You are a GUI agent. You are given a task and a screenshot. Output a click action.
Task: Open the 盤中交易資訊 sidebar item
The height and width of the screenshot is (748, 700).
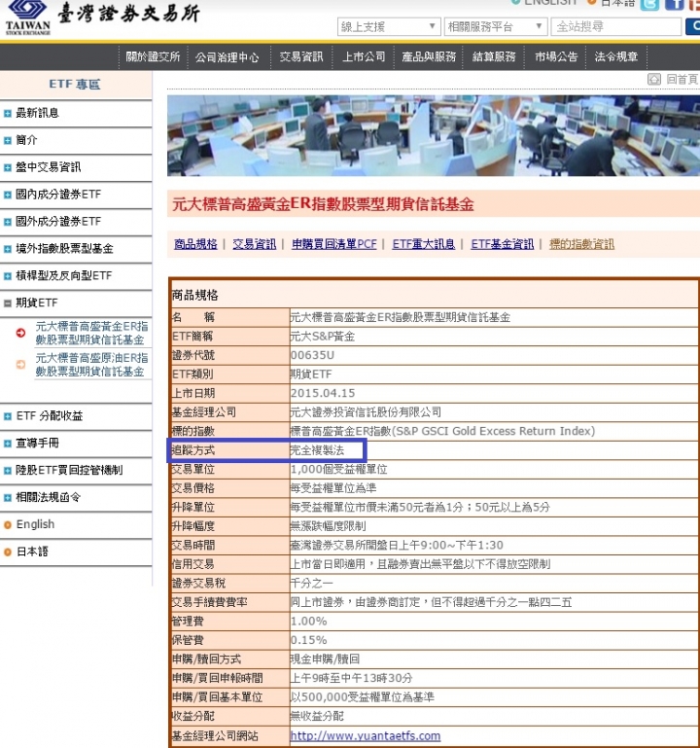(x=49, y=167)
